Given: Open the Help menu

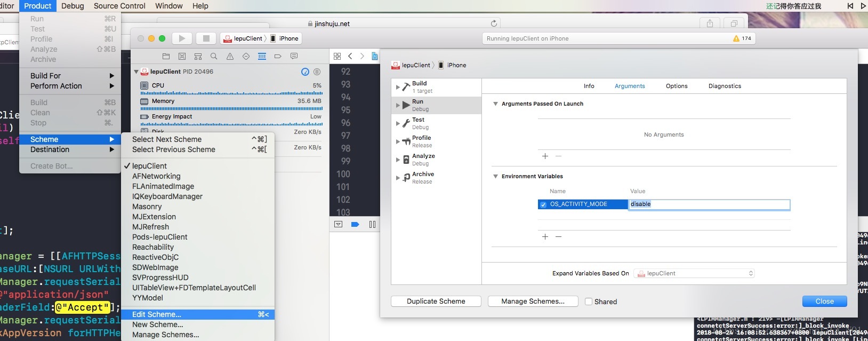Looking at the screenshot, I should click(x=200, y=6).
